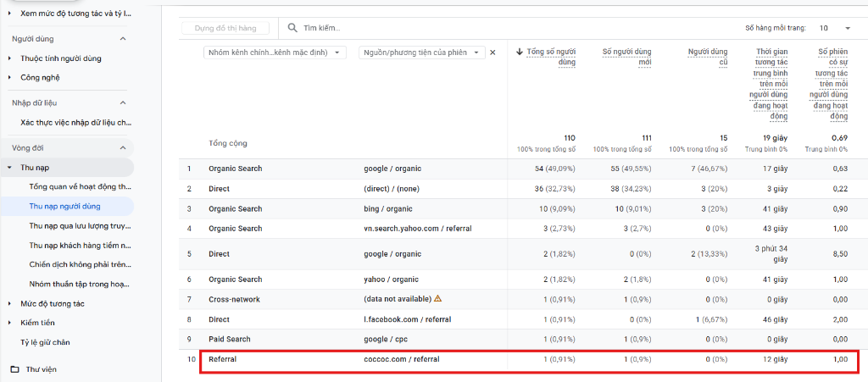Open the Thư viện folder icon
The width and height of the screenshot is (868, 382).
pos(14,369)
